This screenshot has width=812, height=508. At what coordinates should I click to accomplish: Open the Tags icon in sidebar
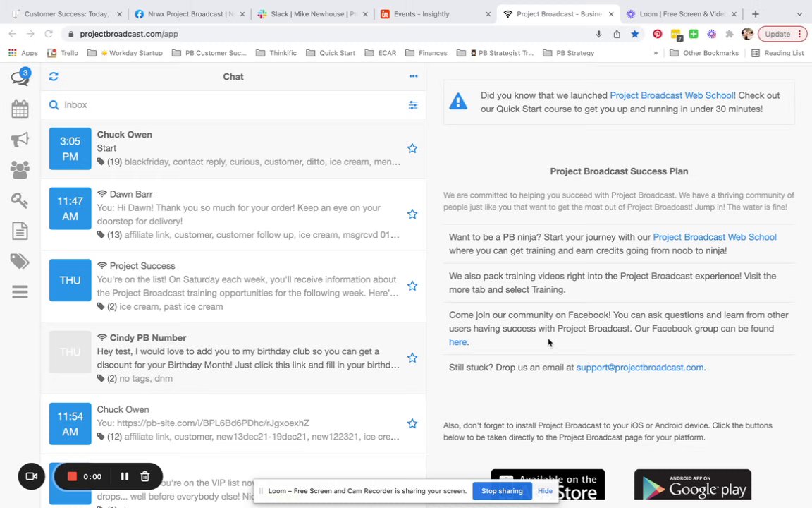point(20,261)
